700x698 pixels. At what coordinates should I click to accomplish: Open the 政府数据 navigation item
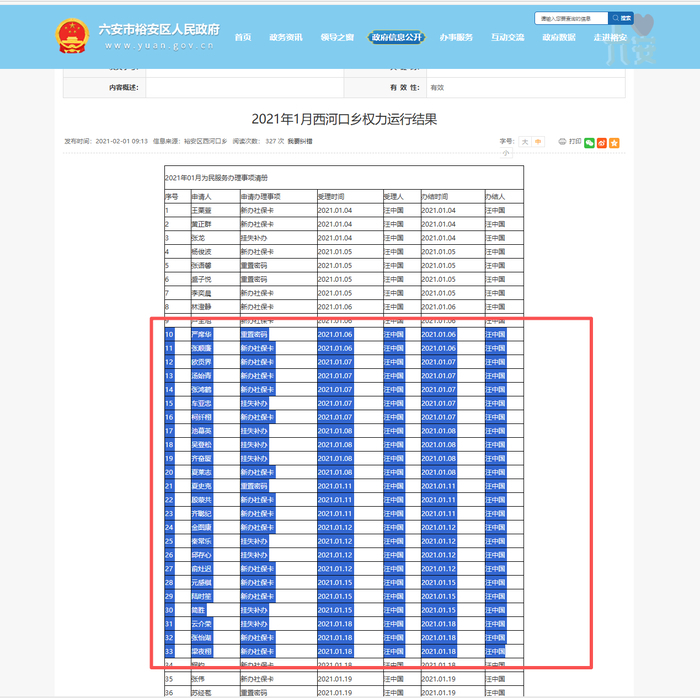point(559,37)
